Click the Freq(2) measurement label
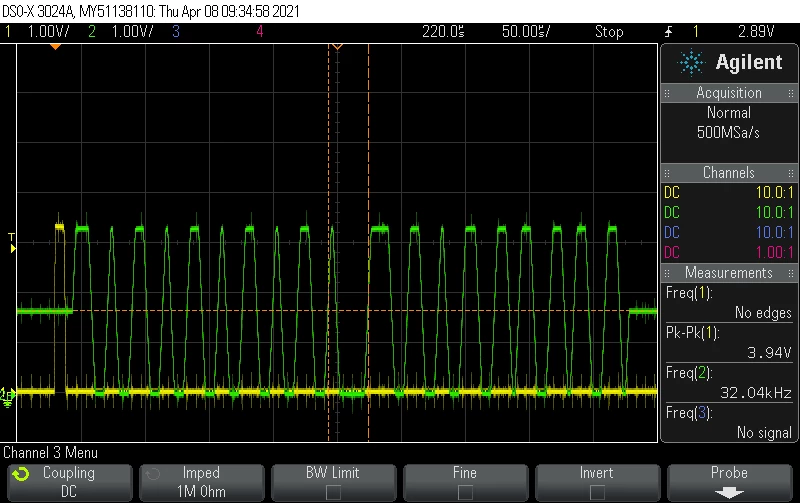This screenshot has height=503, width=800. click(689, 373)
